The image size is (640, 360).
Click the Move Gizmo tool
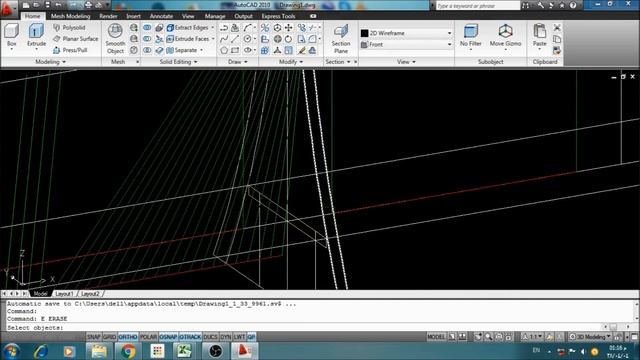coord(505,36)
